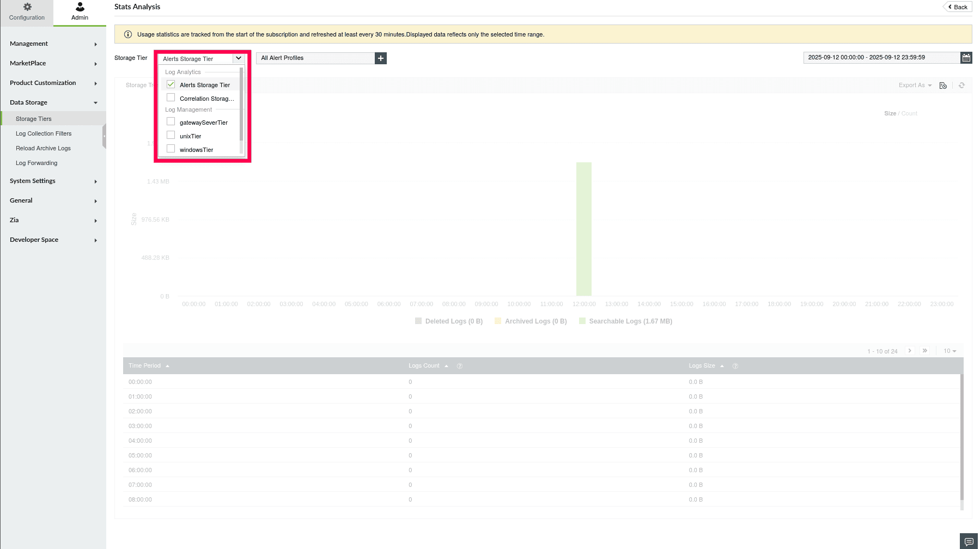Click the 'Stats Analysis' page title
Image resolution: width=980 pixels, height=549 pixels.
click(137, 7)
